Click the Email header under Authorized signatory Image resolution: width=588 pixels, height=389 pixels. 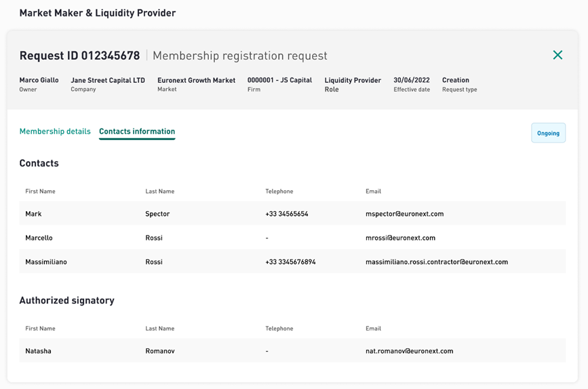tap(373, 328)
